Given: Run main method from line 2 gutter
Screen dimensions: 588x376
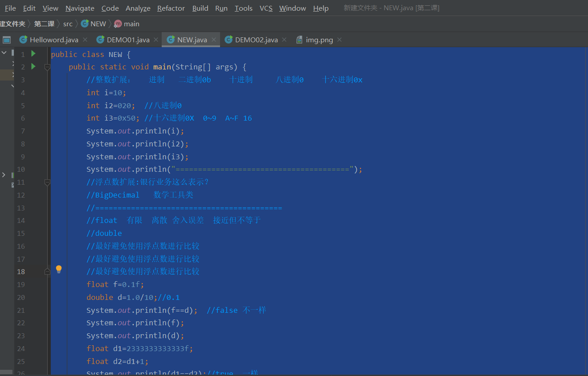Looking at the screenshot, I should tap(33, 67).
